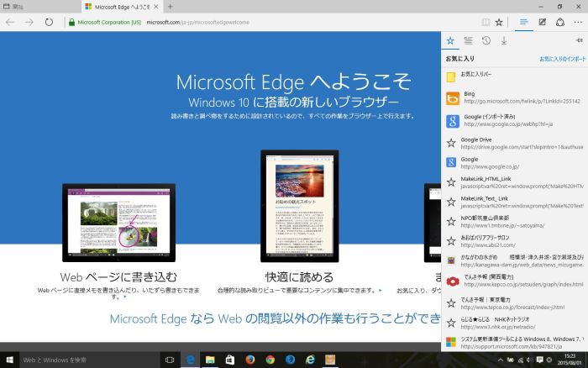Add page to favorites with star icon
588x368 pixels.
499,22
